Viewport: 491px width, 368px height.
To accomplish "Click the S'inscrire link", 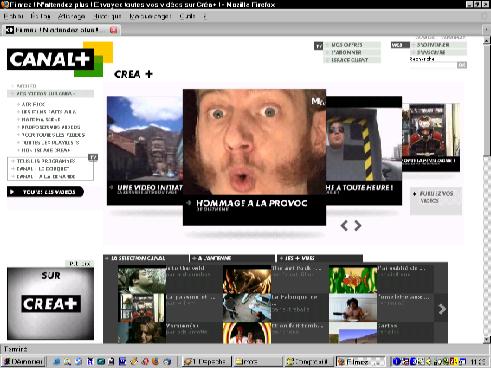I will tap(431, 52).
